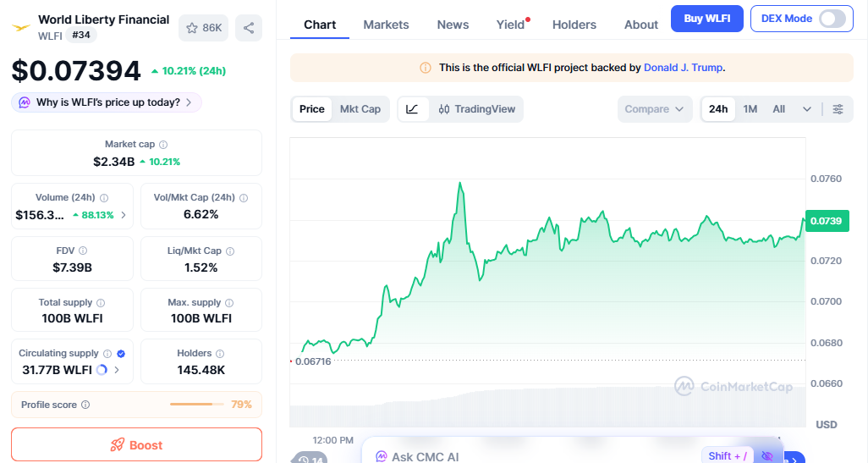Click the $0.07394 price heading

click(x=76, y=71)
